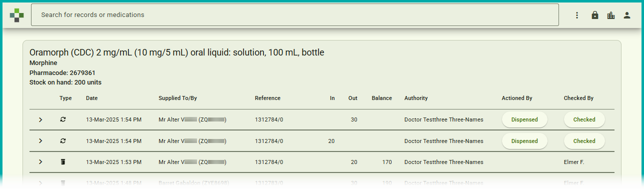Open the three-dot more options menu
This screenshot has height=189, width=644.
point(576,15)
